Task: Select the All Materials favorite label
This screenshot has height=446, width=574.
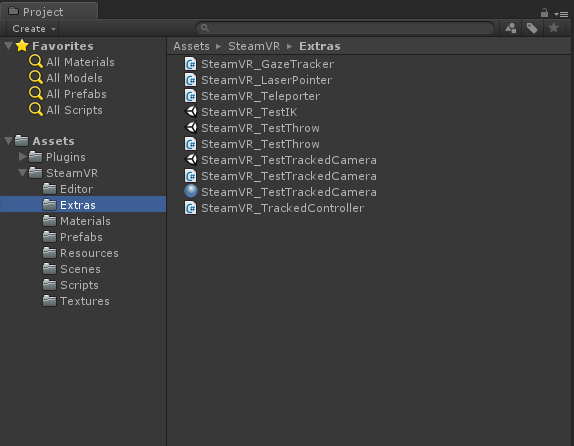Action: click(x=80, y=62)
